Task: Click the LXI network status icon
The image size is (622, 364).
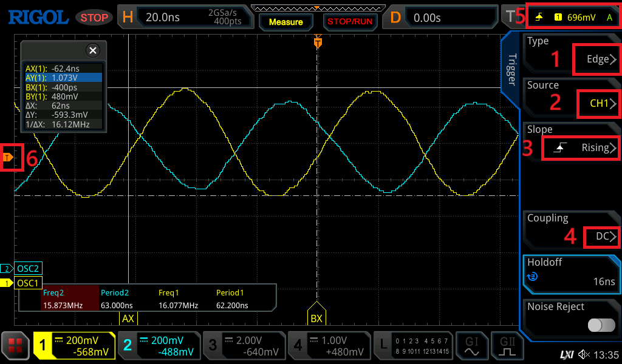Action: pyautogui.click(x=566, y=354)
